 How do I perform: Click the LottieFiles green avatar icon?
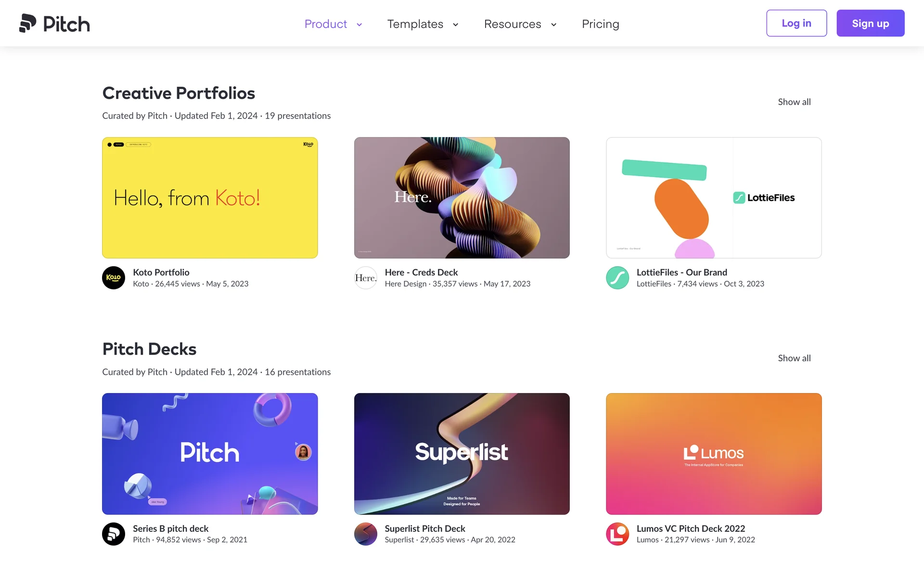(x=617, y=278)
